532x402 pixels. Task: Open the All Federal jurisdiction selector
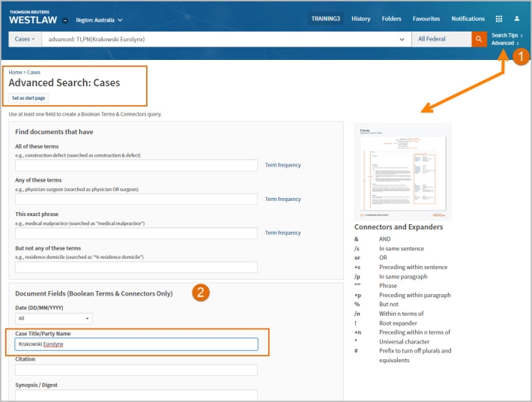[x=441, y=39]
